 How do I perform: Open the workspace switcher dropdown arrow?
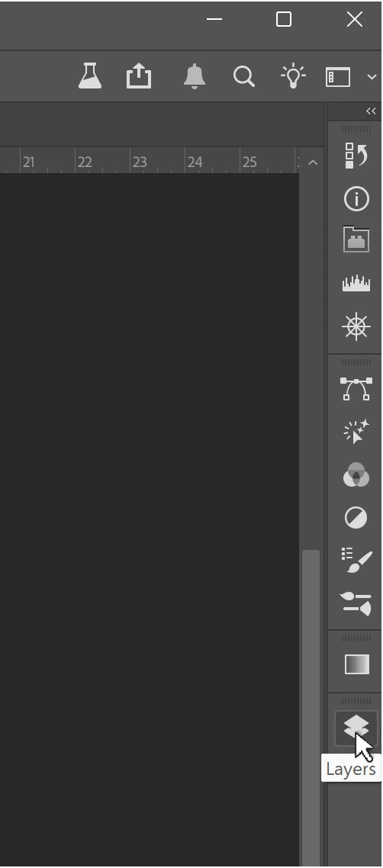point(372,77)
